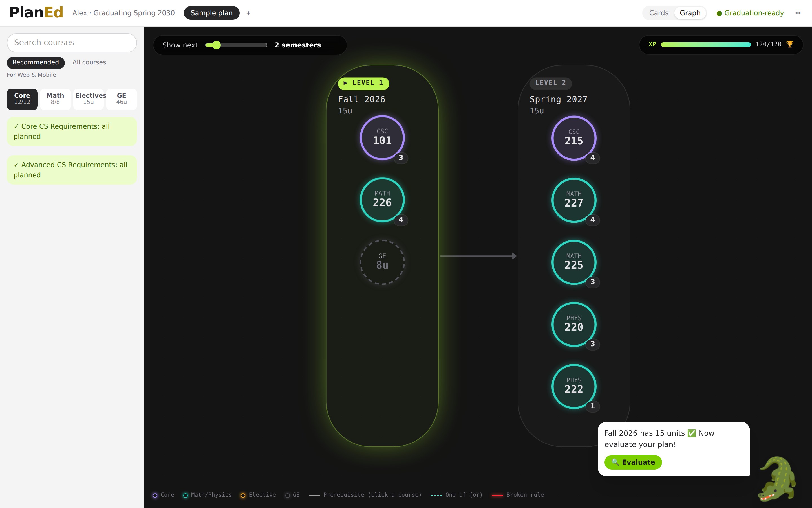
Task: Select the PHYS 222 course node
Action: tap(574, 386)
